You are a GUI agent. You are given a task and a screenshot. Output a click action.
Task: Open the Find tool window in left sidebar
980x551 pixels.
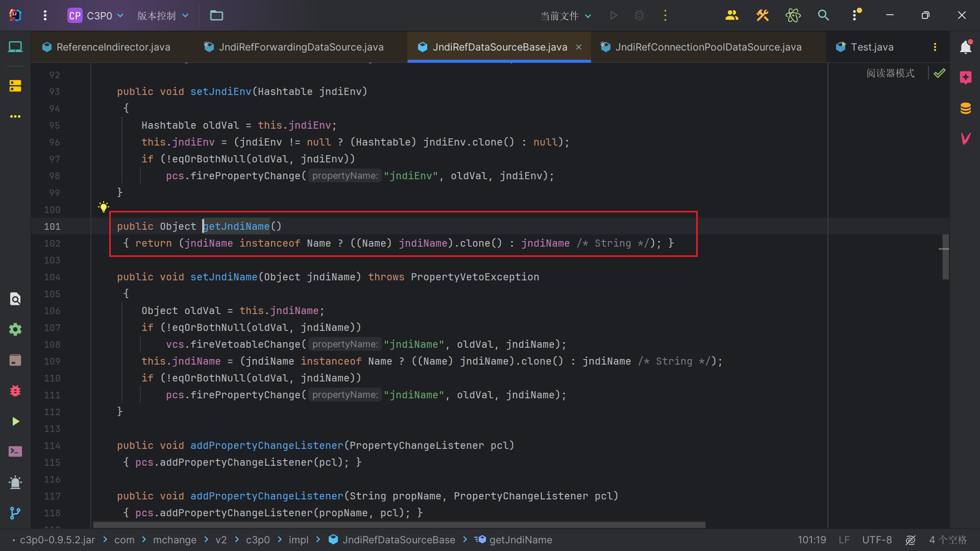click(15, 299)
